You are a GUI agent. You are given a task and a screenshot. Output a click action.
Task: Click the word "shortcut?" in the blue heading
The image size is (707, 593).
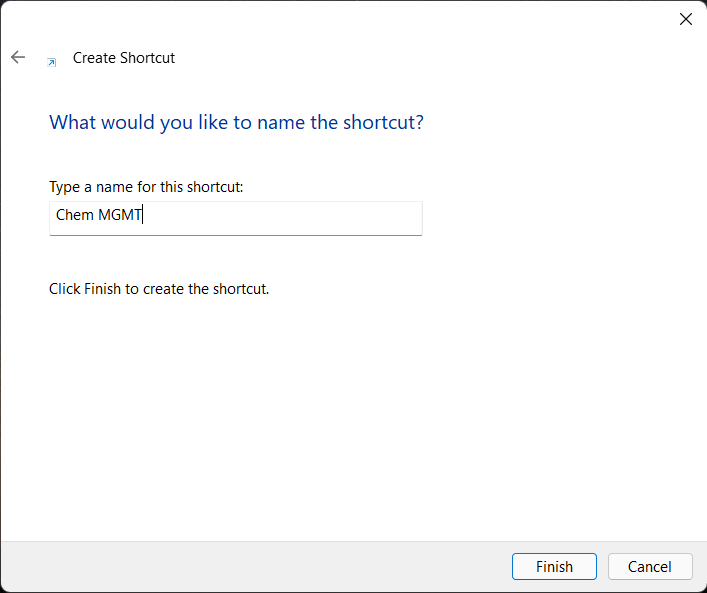[383, 122]
